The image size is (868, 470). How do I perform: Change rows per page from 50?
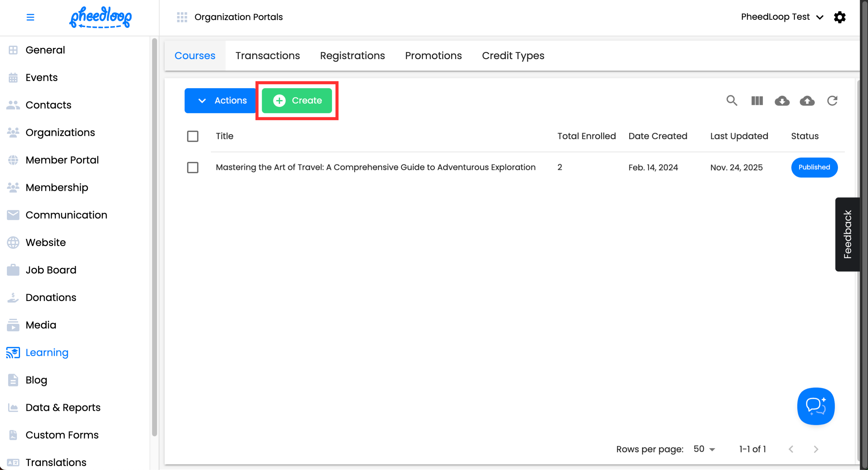[704, 449]
